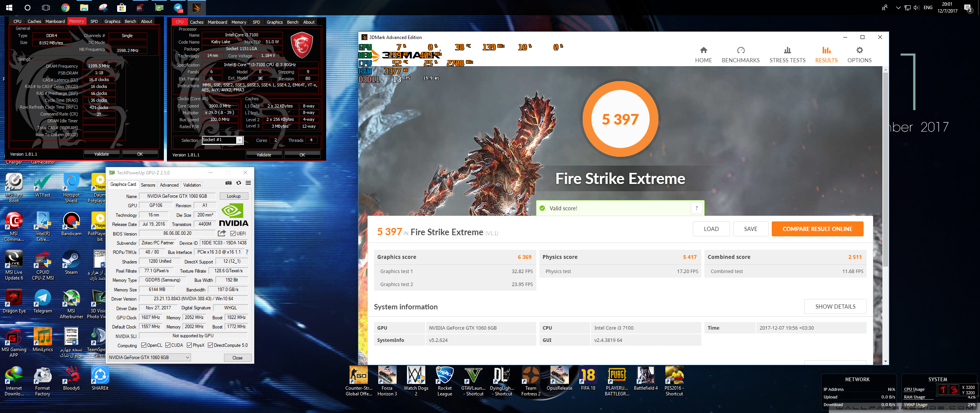Open the Bench tab in the right CPU-Z window

pyautogui.click(x=292, y=22)
